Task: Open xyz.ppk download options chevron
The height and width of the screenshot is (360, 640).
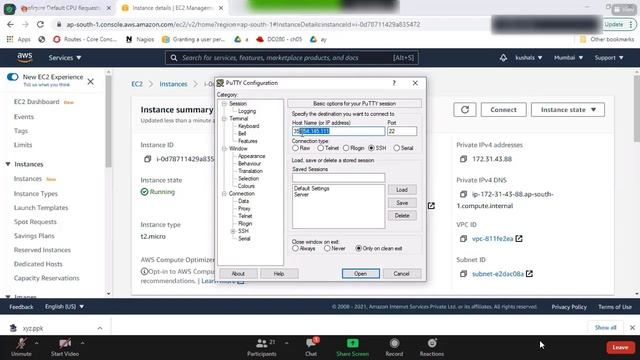Action: pyautogui.click(x=100, y=328)
